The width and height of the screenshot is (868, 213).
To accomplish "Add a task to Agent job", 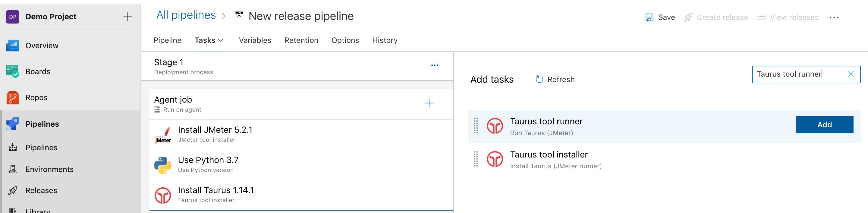I will 429,103.
